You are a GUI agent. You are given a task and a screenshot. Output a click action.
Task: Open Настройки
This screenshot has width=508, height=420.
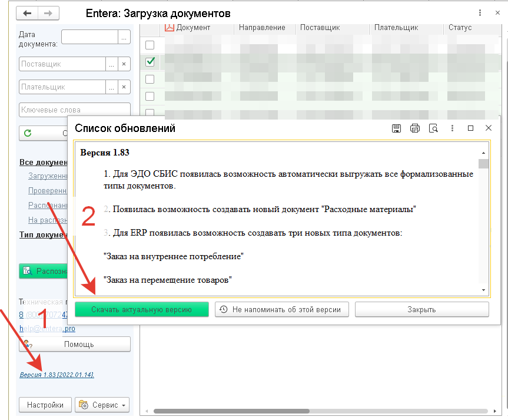pyautogui.click(x=45, y=405)
